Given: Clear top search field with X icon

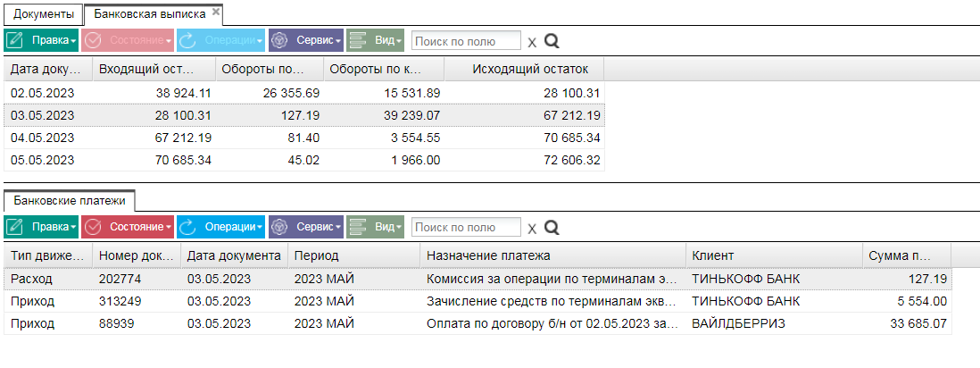Looking at the screenshot, I should tap(532, 42).
